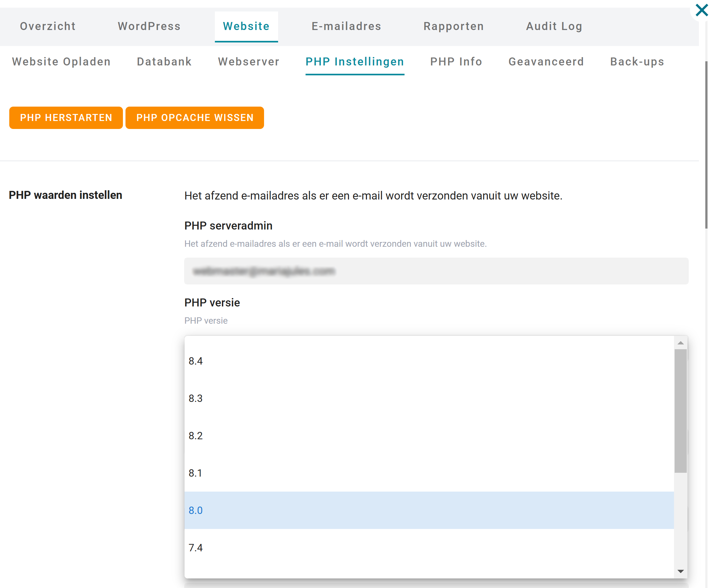This screenshot has height=588, width=712.
Task: Select the PHP Instellingen sub-tab
Action: tap(355, 62)
